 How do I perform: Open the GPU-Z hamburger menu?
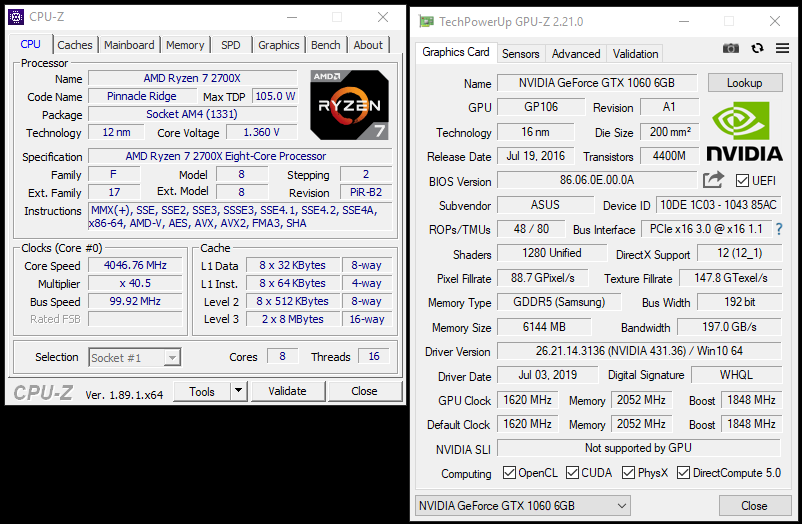tap(782, 48)
